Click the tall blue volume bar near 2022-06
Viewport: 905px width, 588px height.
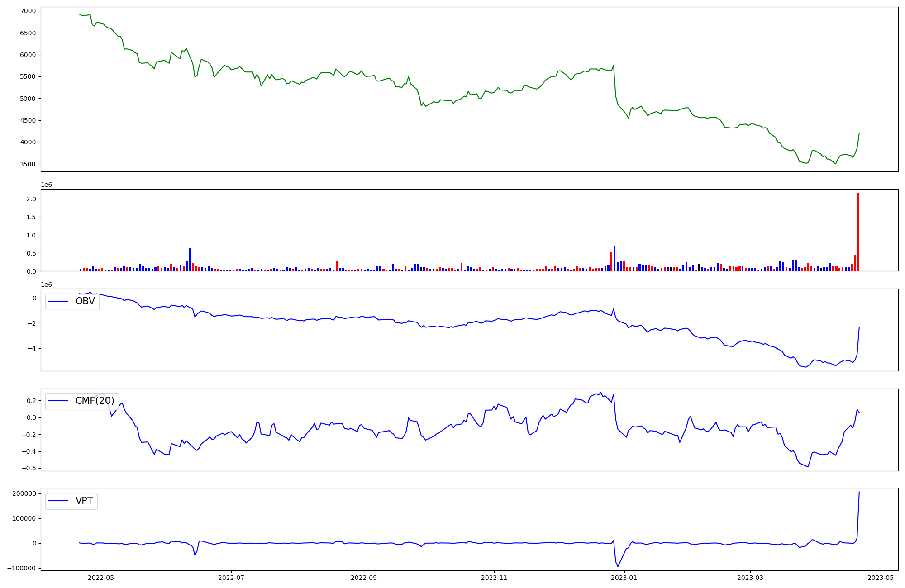coord(190,260)
